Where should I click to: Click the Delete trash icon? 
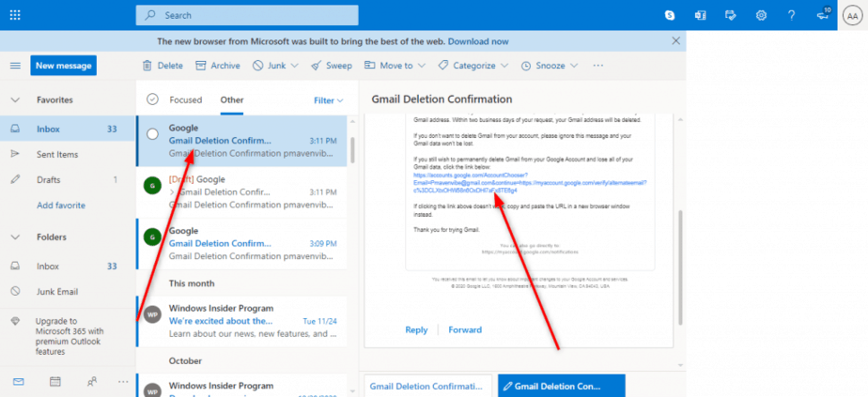pos(147,66)
